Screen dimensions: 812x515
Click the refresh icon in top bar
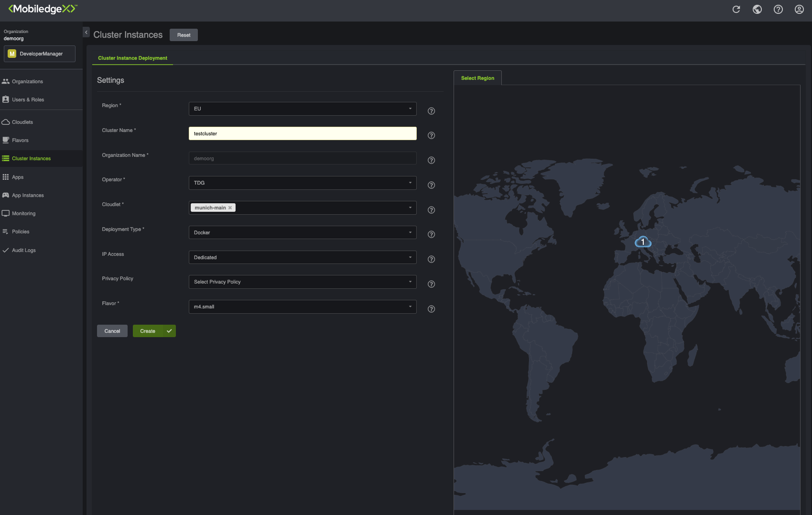click(736, 9)
